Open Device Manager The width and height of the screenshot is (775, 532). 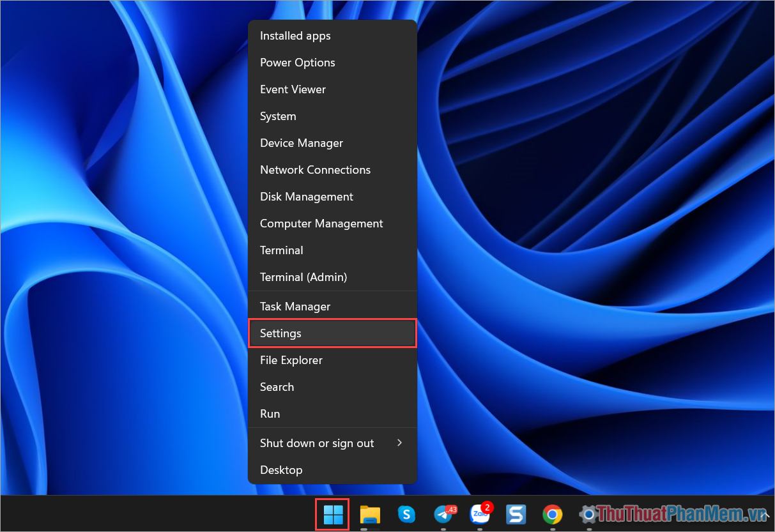[x=302, y=142]
